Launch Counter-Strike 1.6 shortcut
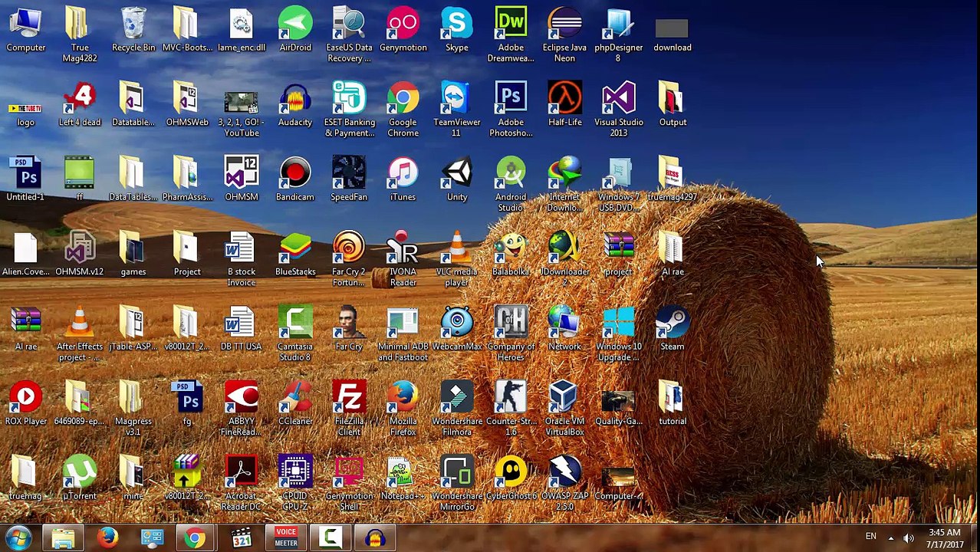The image size is (980, 552). [511, 409]
